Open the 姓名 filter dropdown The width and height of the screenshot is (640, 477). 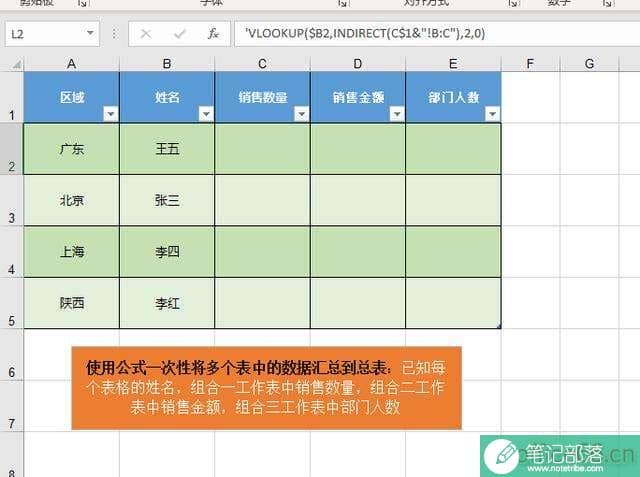pyautogui.click(x=206, y=114)
